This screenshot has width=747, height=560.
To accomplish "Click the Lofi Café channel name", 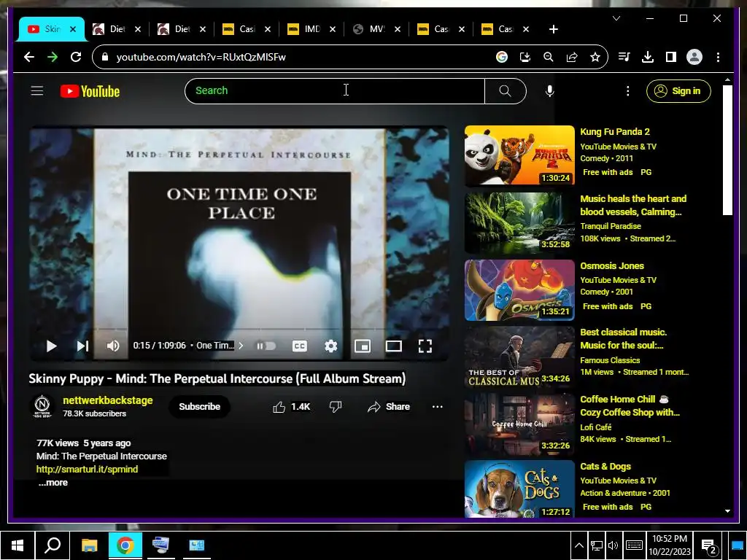I will pyautogui.click(x=595, y=427).
